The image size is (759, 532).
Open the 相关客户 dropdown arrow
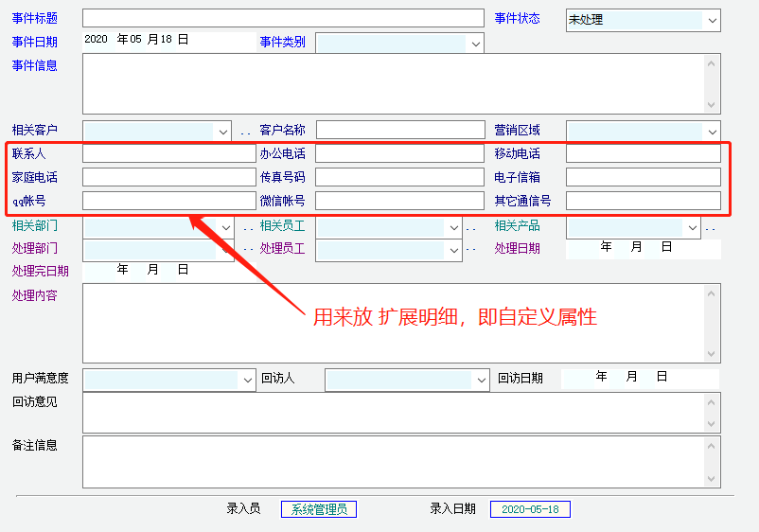coord(223,132)
